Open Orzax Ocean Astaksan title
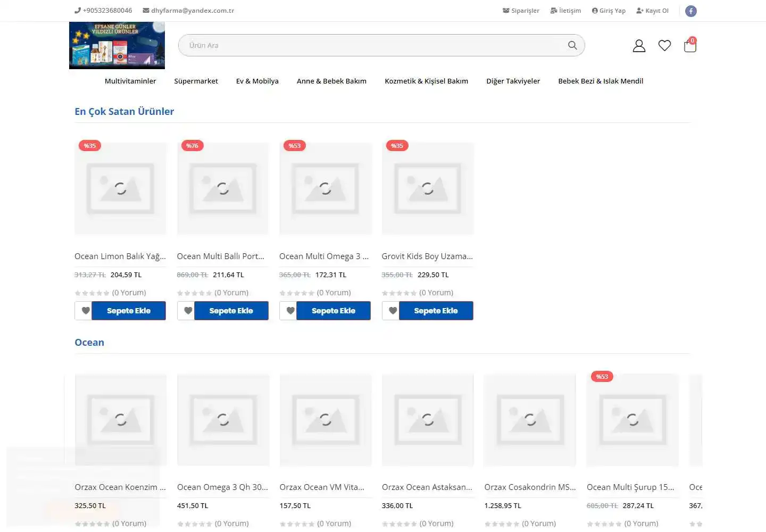Viewport: 766px width, 532px height. [x=427, y=487]
